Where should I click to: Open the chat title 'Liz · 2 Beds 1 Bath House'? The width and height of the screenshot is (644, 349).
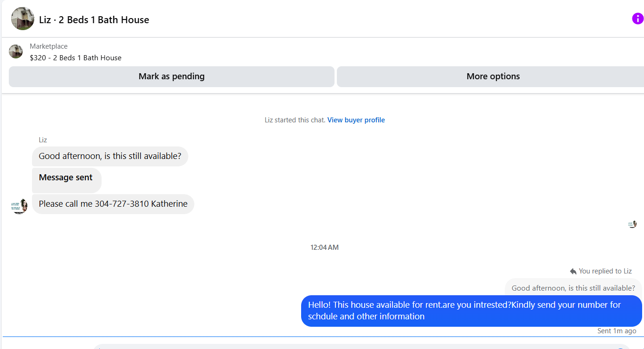tap(94, 20)
